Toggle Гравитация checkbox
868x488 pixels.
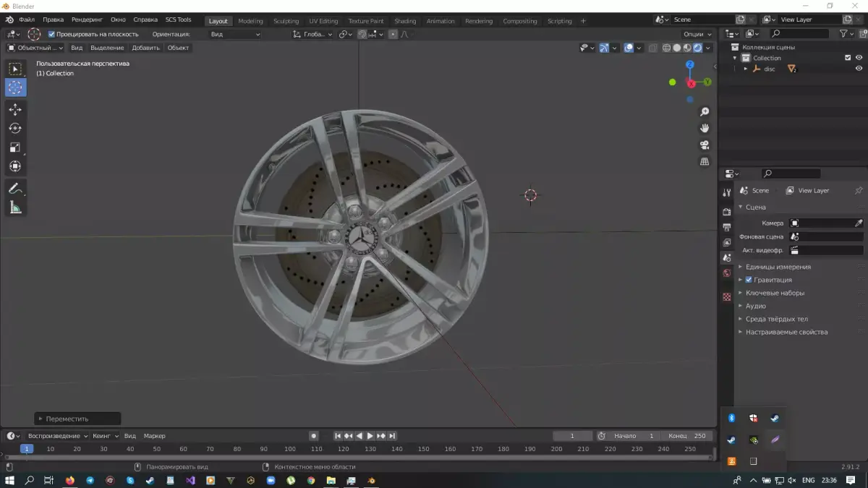[749, 280]
